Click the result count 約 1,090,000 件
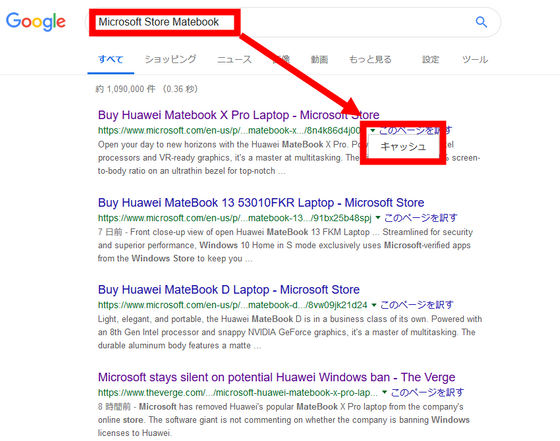 [x=125, y=89]
